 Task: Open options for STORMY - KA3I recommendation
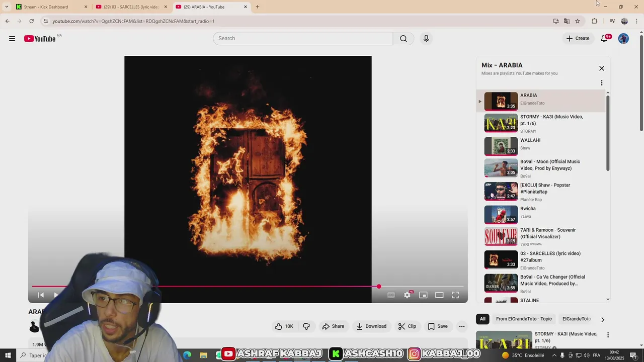tap(608, 335)
